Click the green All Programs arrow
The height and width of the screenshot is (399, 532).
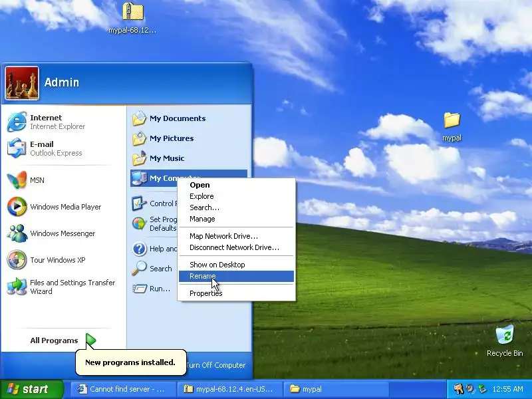coord(90,340)
